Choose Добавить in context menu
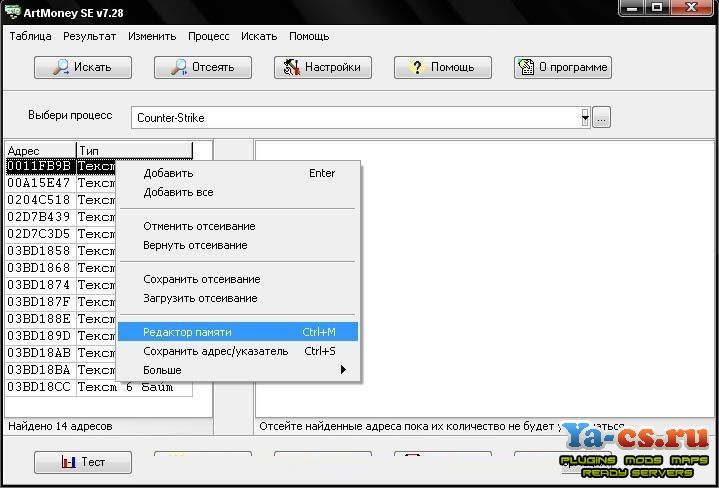Viewport: 719px width, 488px height. 238,173
